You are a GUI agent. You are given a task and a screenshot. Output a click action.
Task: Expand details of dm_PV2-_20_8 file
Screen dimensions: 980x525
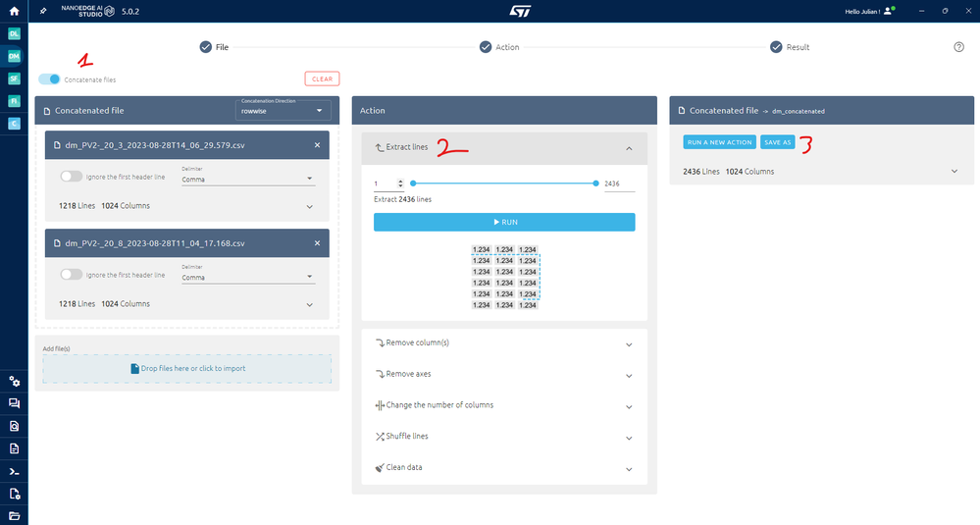pyautogui.click(x=309, y=305)
